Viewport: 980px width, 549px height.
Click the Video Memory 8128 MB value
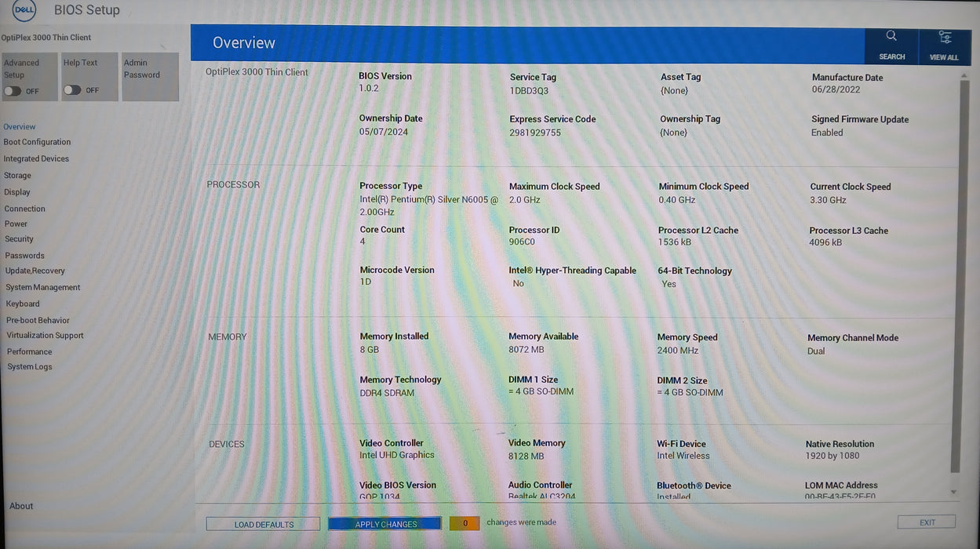(526, 456)
